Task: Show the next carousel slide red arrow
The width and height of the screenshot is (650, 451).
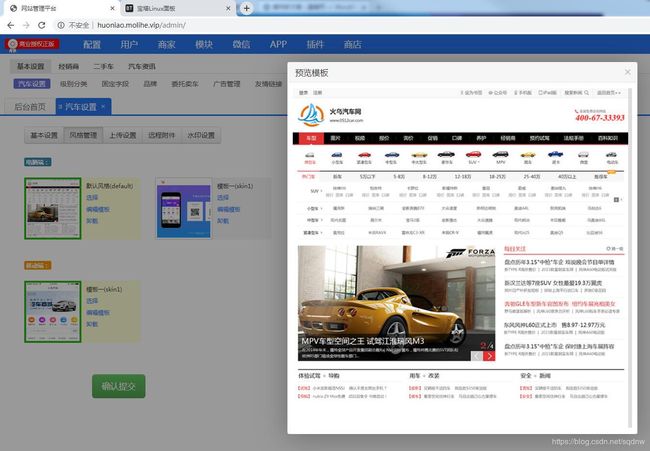Action: click(x=490, y=356)
